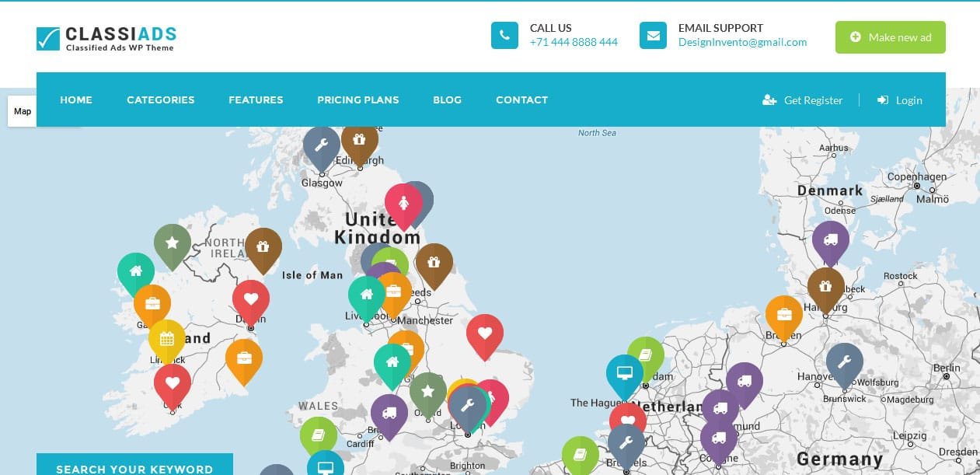This screenshot has height=475, width=980.
Task: Click the wrench marker over Brussels
Action: (626, 445)
